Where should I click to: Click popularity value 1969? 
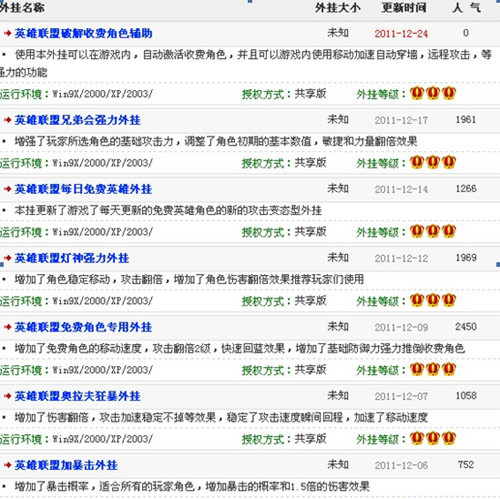(466, 258)
